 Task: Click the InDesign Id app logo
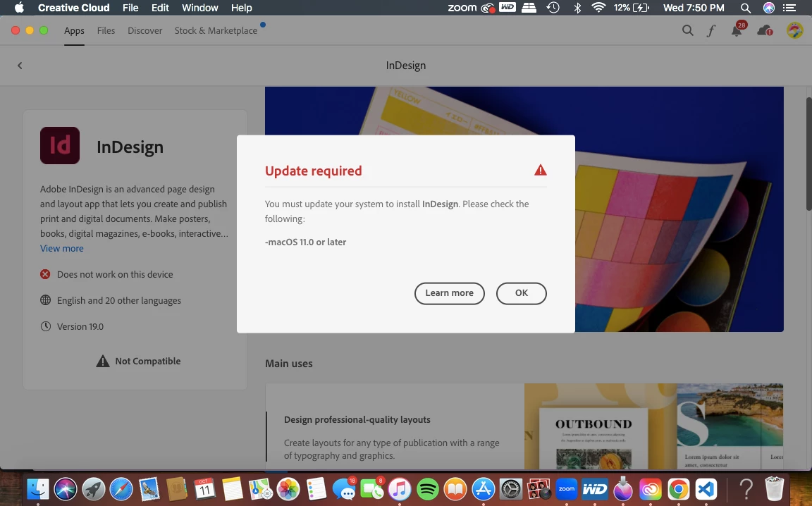pyautogui.click(x=59, y=146)
